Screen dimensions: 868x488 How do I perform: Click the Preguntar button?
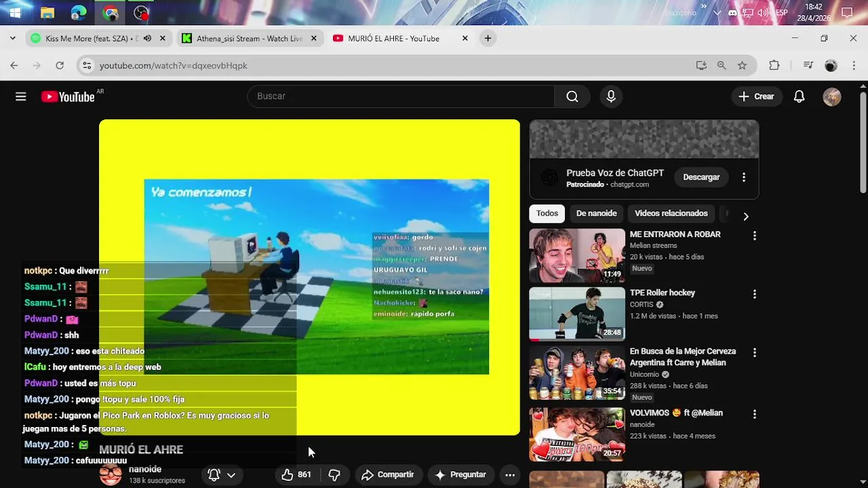[x=460, y=474]
